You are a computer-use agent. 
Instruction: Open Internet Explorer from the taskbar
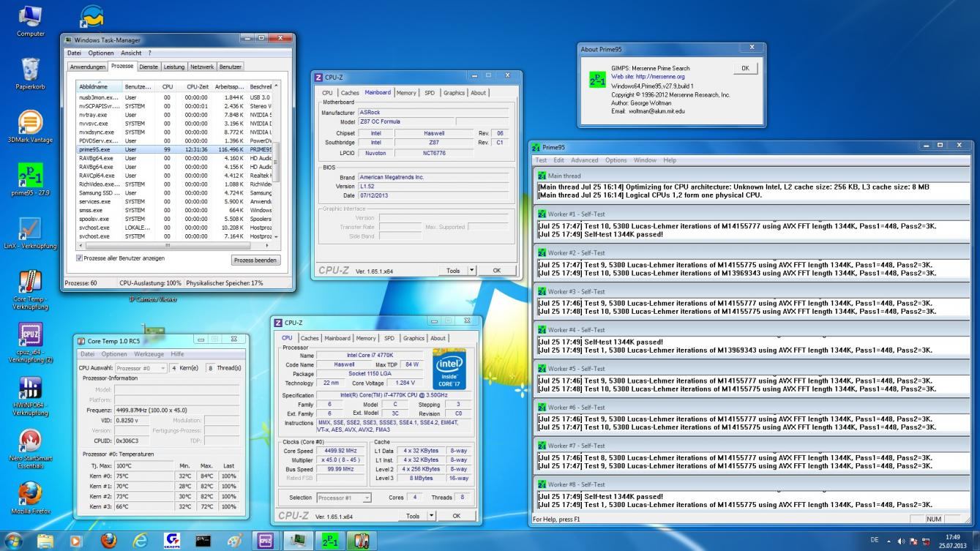coord(140,541)
